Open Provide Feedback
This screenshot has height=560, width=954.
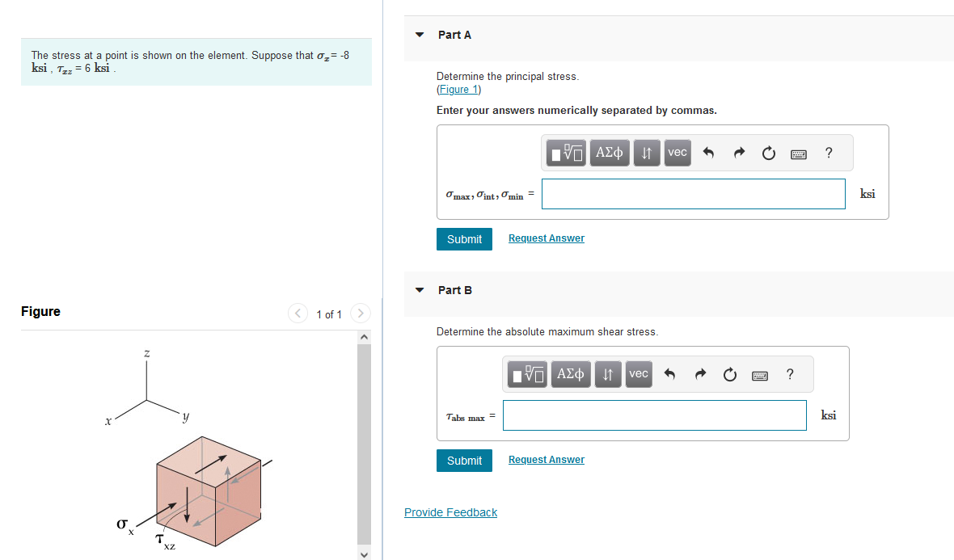(450, 512)
